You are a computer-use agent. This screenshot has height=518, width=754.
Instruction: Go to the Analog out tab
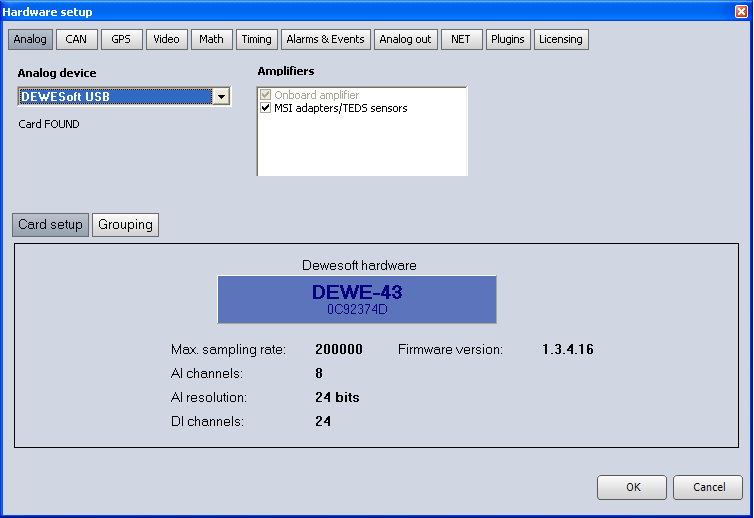pyautogui.click(x=405, y=39)
